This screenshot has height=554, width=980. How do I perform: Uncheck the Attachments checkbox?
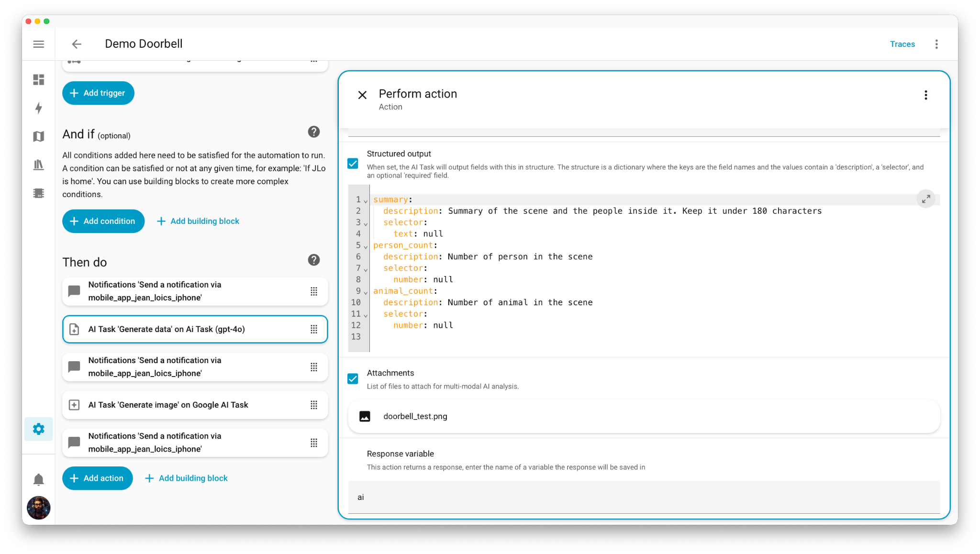[353, 379]
